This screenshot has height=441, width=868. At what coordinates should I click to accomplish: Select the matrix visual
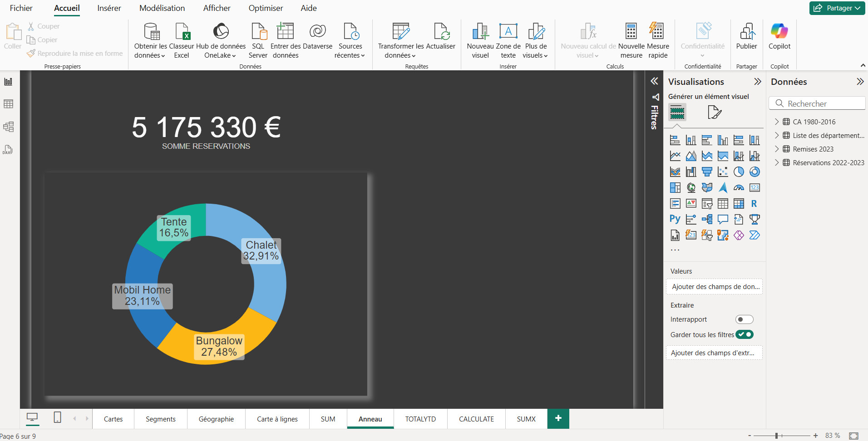tap(739, 204)
